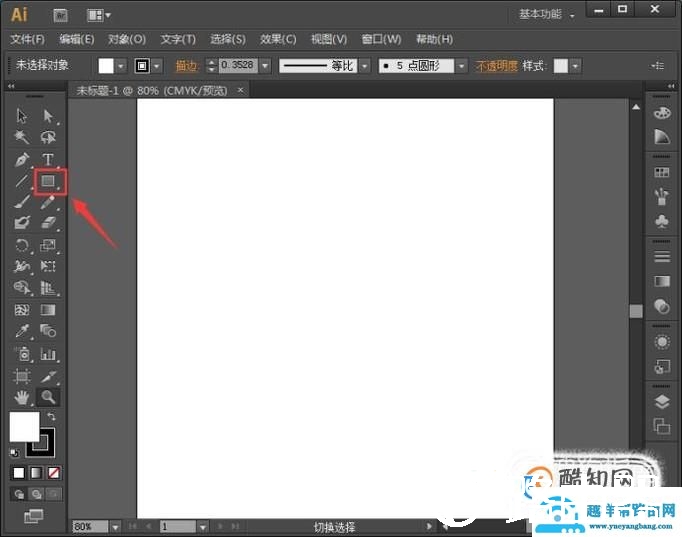Select the Rectangle tool

click(49, 181)
